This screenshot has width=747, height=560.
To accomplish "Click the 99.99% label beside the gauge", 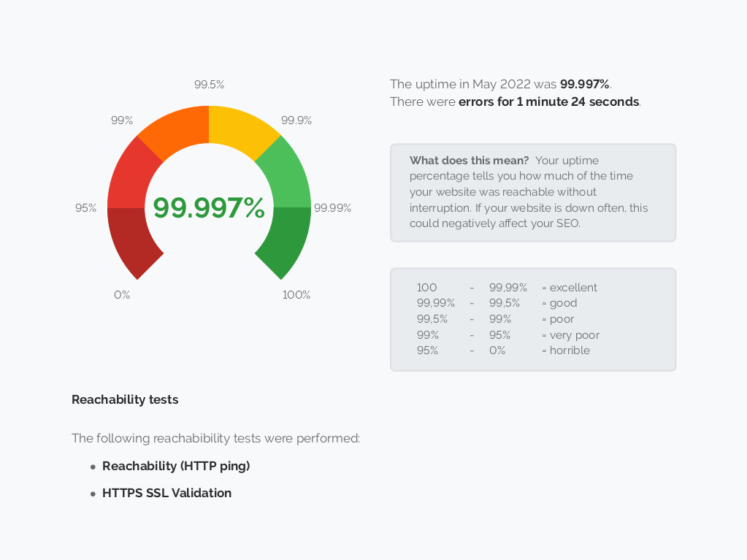I will (332, 208).
